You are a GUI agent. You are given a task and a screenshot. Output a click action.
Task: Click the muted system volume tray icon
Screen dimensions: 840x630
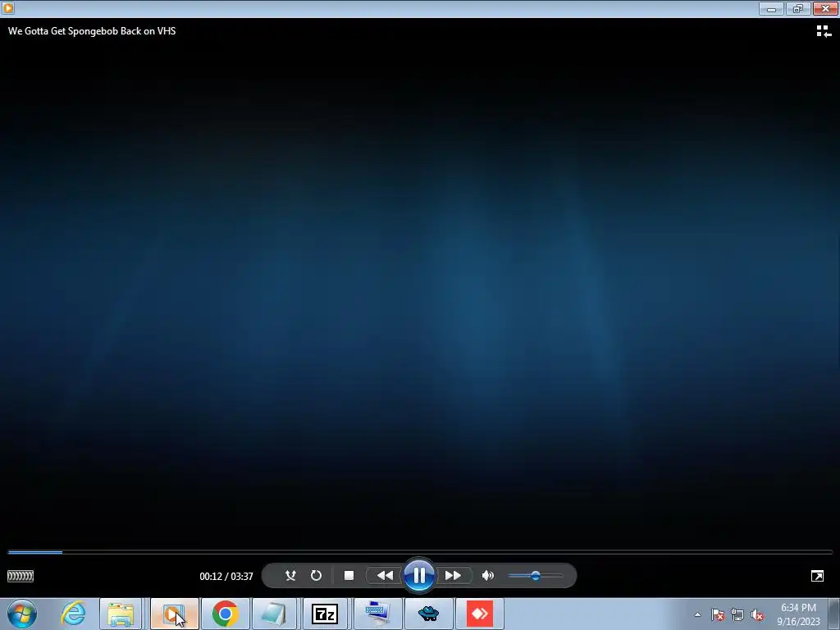757,614
